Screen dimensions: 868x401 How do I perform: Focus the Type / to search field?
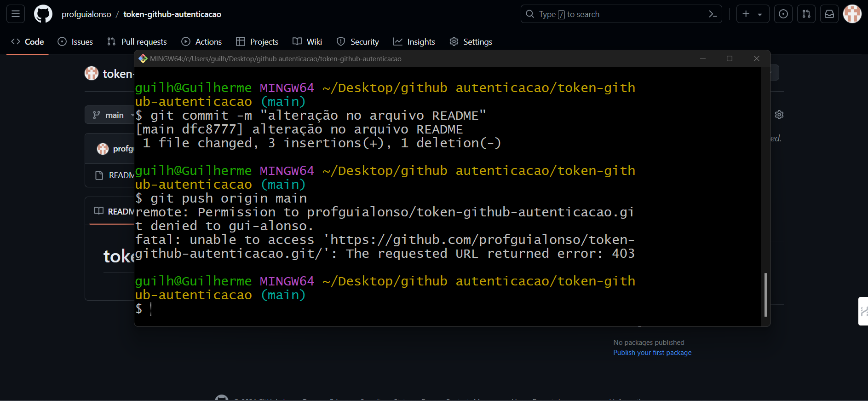[x=621, y=14]
